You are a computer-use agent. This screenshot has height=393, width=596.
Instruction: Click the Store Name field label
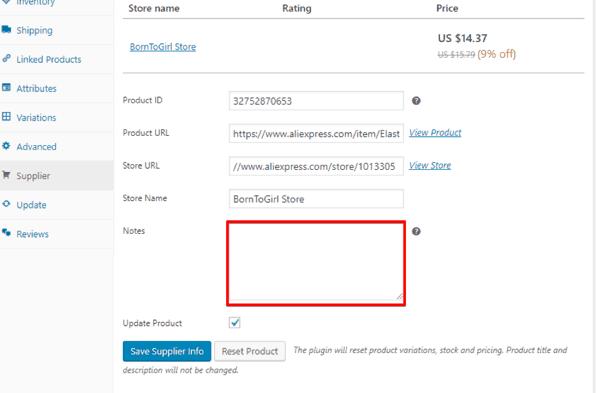(x=145, y=198)
